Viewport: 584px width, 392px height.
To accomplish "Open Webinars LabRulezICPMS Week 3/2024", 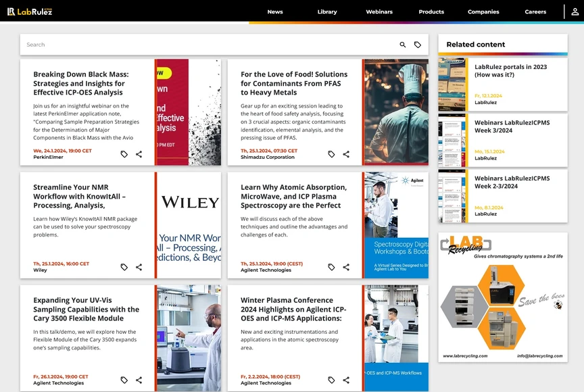I will pos(512,126).
